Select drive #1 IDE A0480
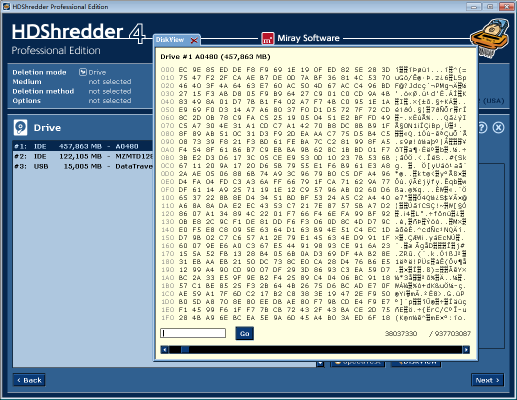The height and width of the screenshot is (400, 517). point(83,146)
